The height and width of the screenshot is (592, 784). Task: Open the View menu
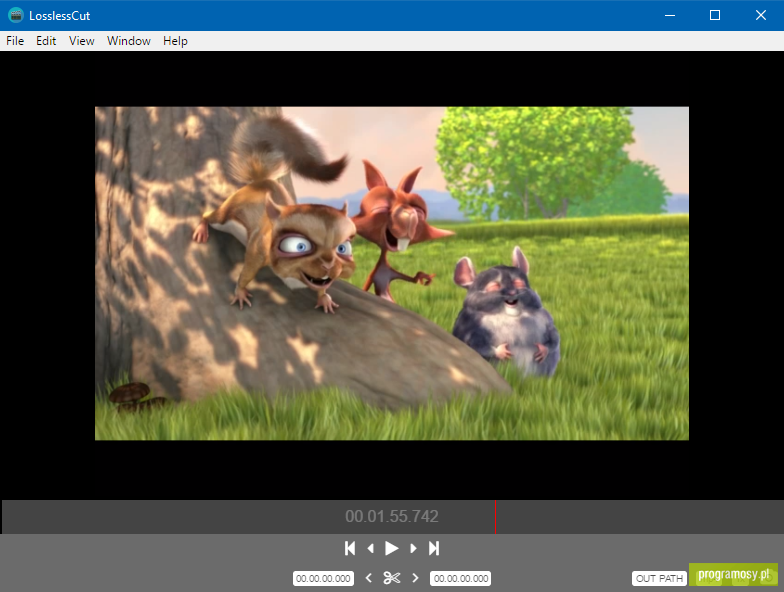tap(82, 41)
